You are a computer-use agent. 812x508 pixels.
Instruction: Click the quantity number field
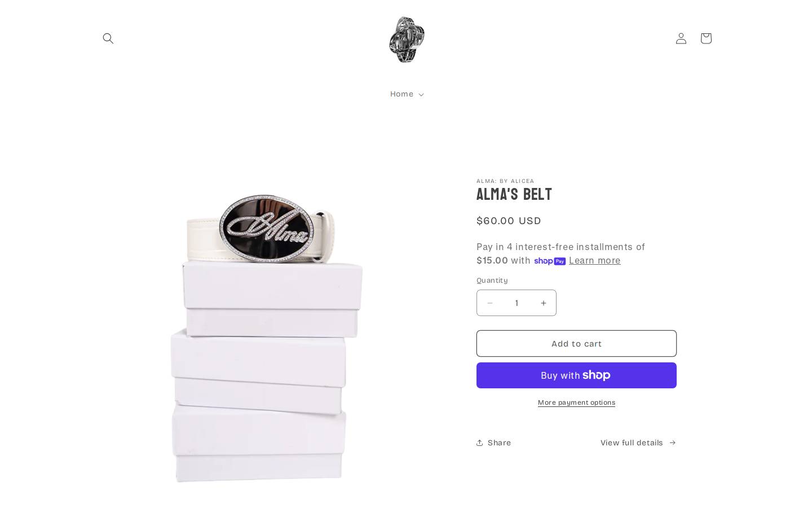point(517,303)
